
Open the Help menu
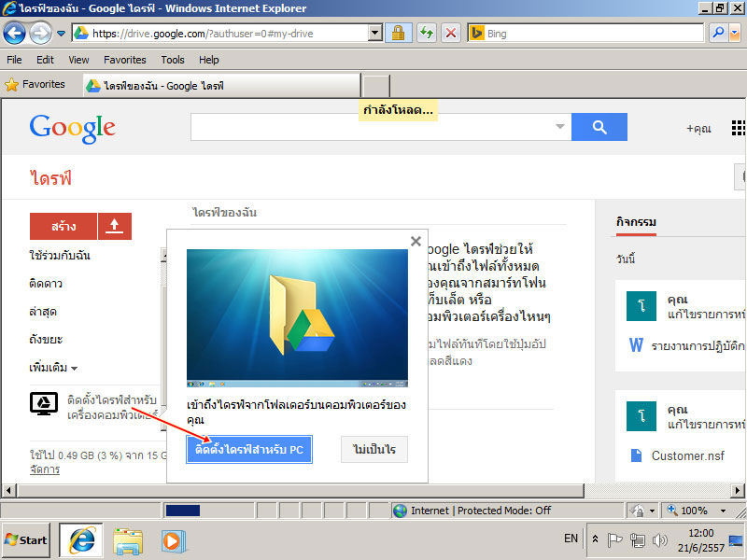pos(208,60)
